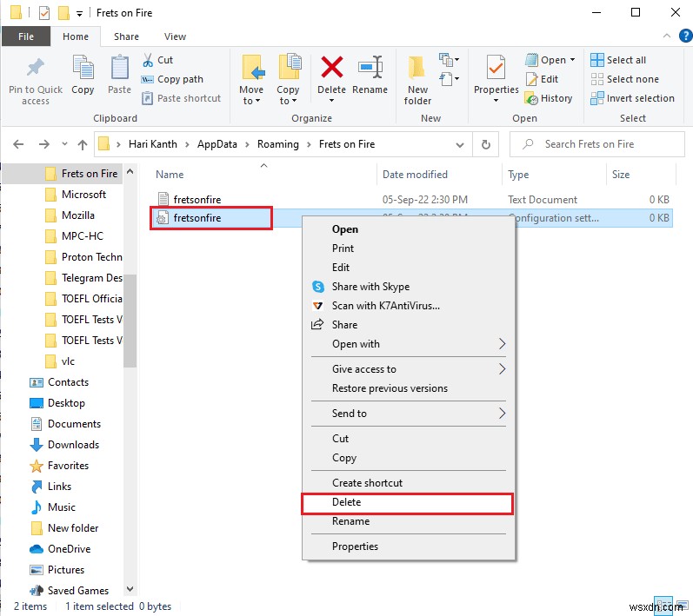Expand Open with submenu
The height and width of the screenshot is (616, 693).
click(x=409, y=344)
